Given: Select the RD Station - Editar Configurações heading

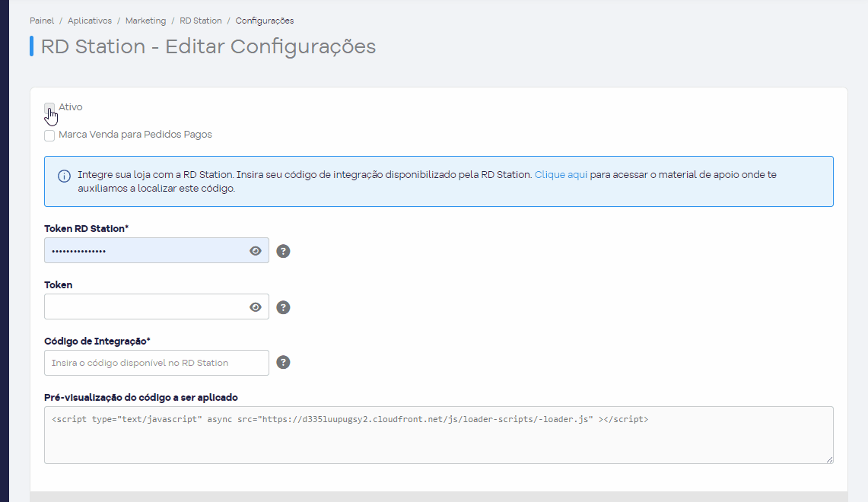Looking at the screenshot, I should (208, 46).
